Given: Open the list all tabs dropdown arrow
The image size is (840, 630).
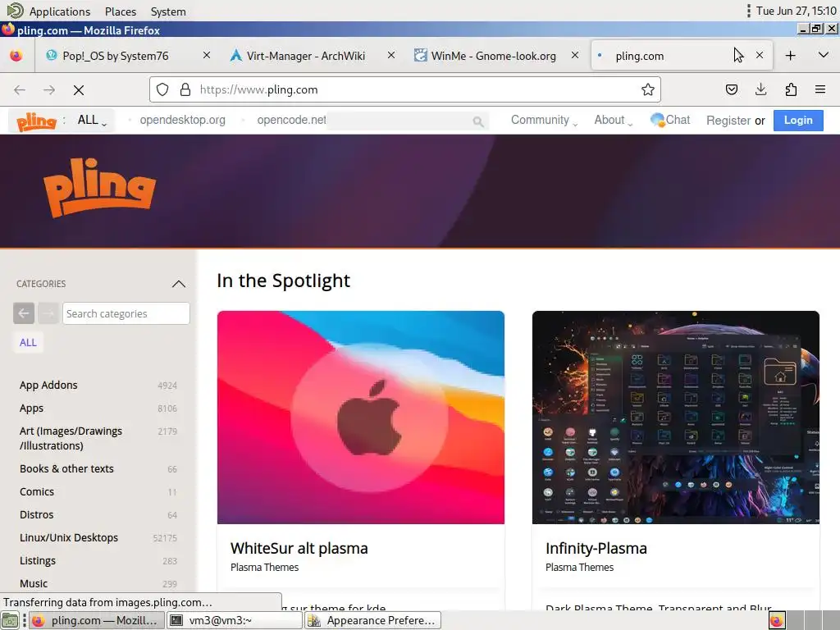Looking at the screenshot, I should (x=824, y=55).
